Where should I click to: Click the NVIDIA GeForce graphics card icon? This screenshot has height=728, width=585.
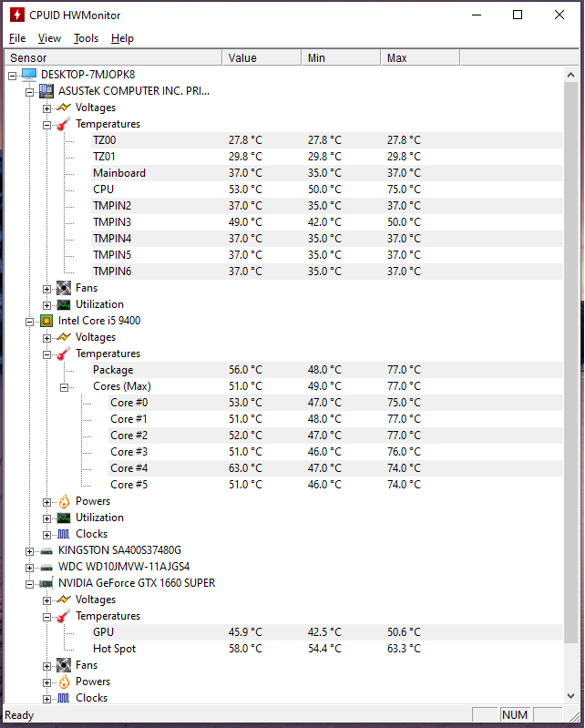[46, 584]
